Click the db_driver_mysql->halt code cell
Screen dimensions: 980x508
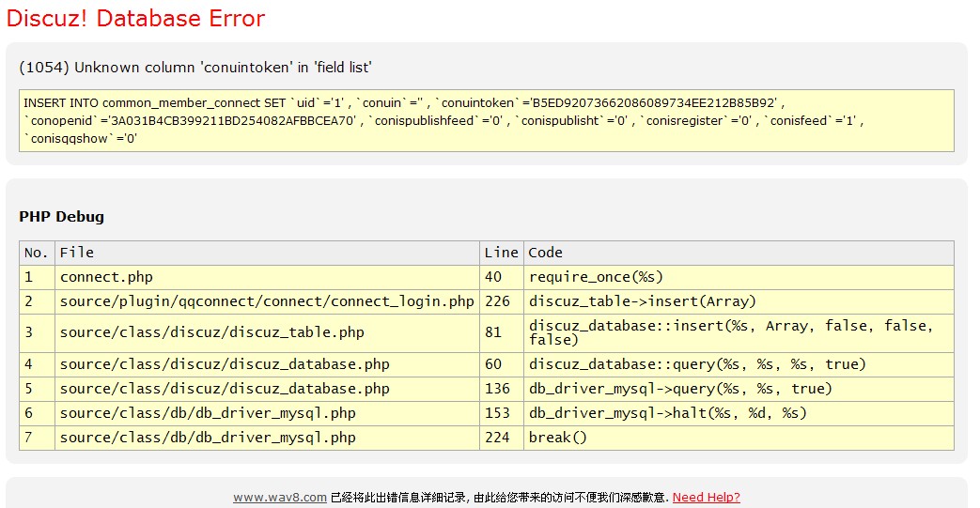[x=667, y=412]
